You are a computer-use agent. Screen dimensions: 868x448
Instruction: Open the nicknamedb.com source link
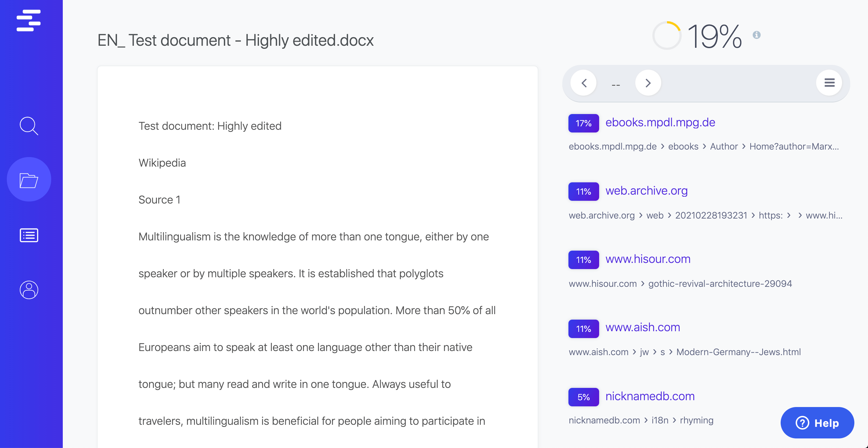650,396
